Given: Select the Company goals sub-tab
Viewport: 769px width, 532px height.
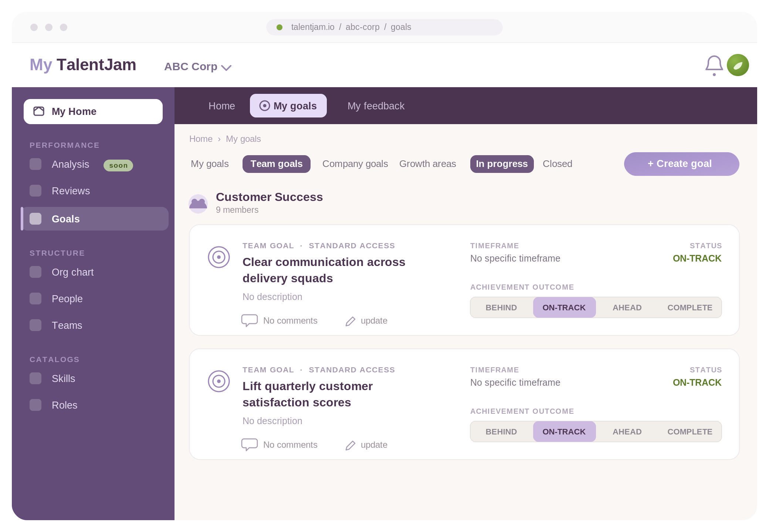Looking at the screenshot, I should point(355,164).
